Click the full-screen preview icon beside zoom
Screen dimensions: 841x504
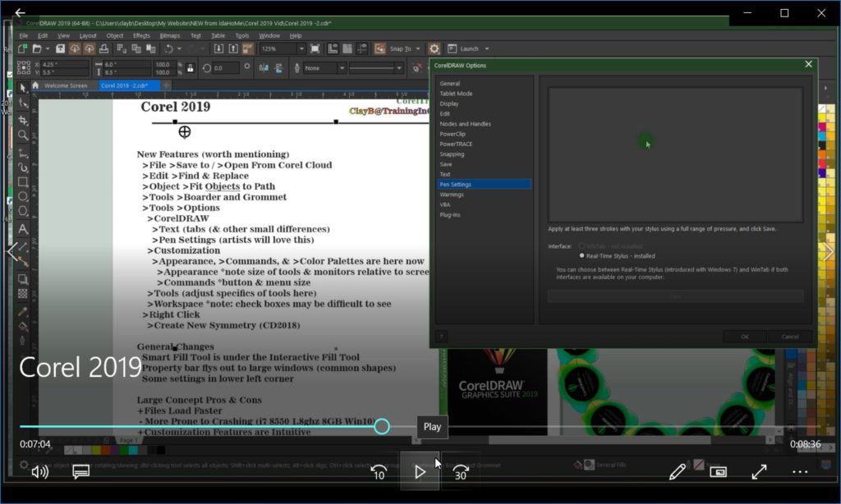(315, 48)
